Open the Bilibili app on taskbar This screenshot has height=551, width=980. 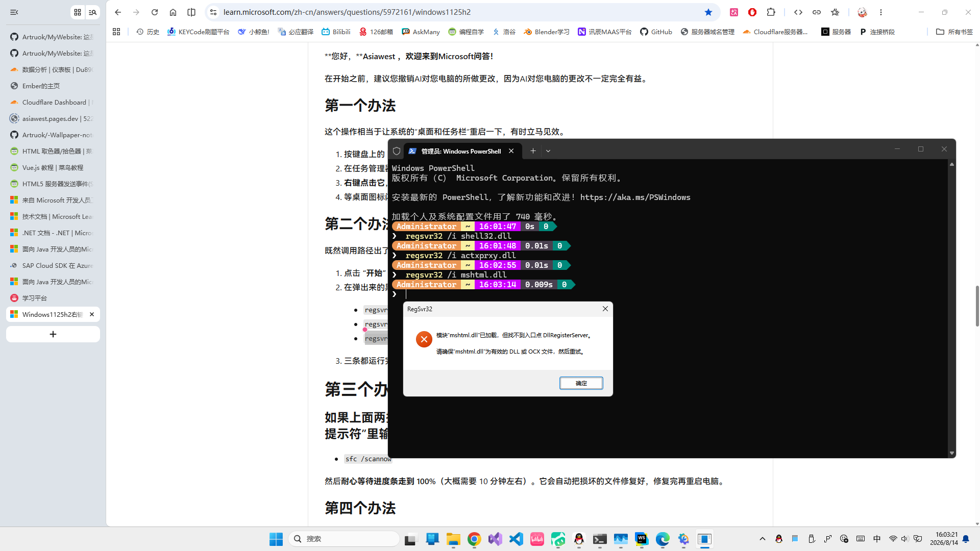[x=537, y=539]
